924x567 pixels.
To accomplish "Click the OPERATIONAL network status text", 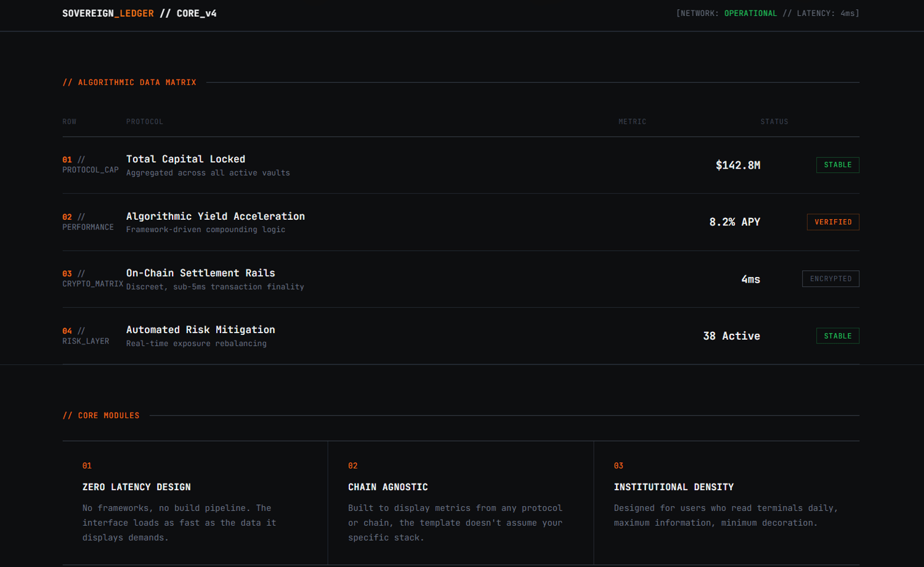I will (750, 14).
